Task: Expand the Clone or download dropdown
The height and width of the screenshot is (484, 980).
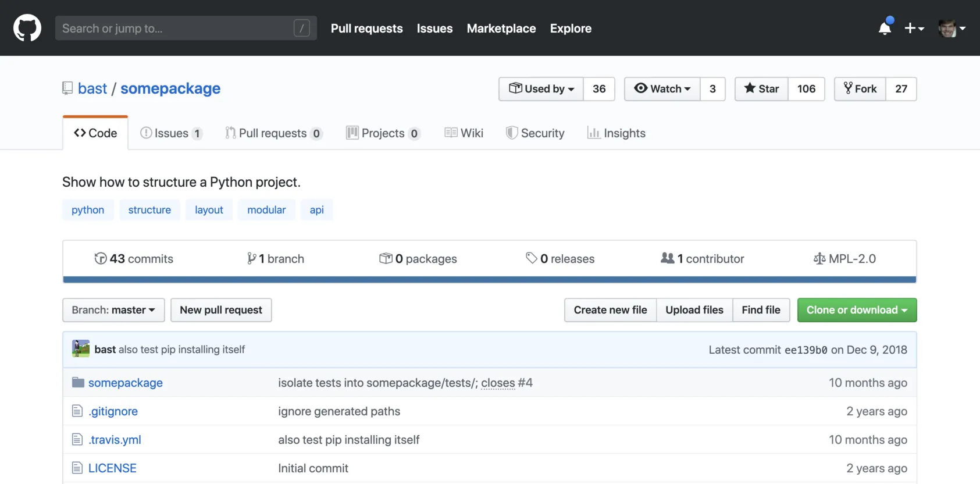Action: click(x=857, y=310)
